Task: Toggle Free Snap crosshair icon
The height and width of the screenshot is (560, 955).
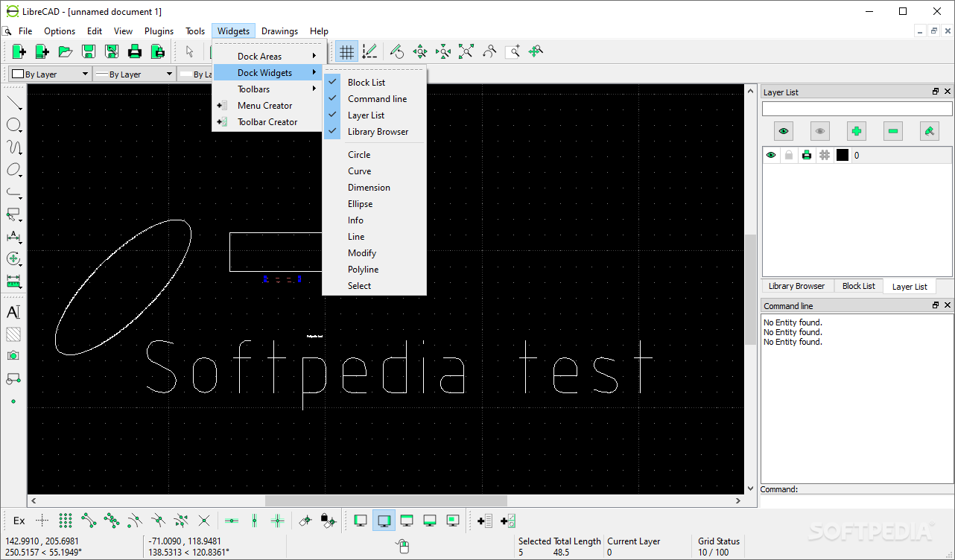Action: (x=42, y=521)
